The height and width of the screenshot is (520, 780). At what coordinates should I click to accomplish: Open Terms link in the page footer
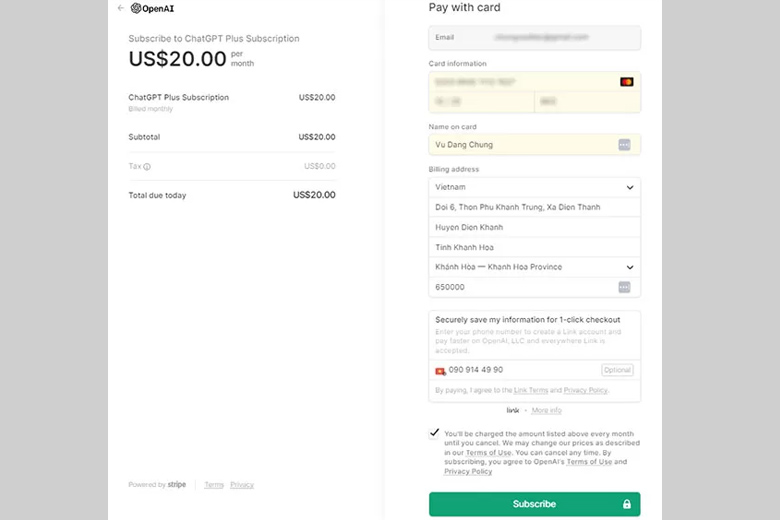[x=214, y=485]
